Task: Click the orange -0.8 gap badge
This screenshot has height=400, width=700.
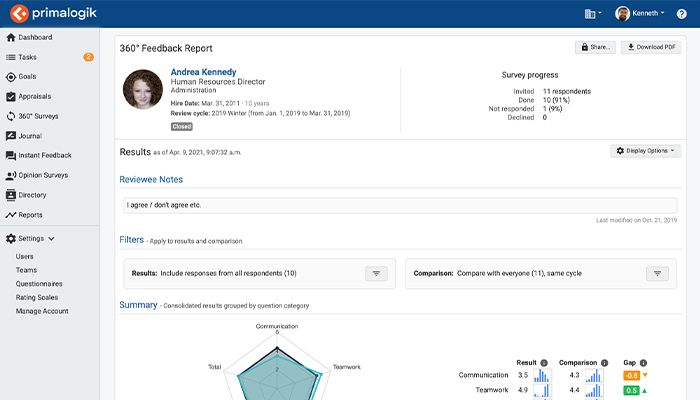Action: 632,375
